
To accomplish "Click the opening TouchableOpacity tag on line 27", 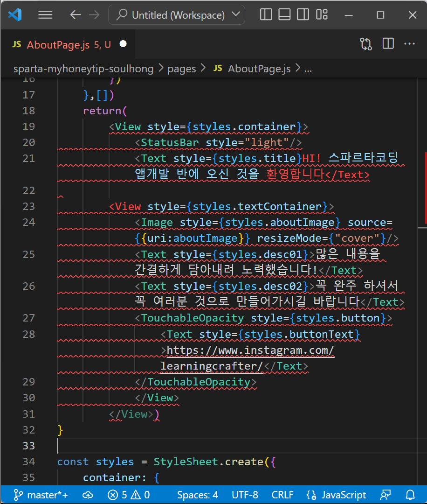I will 193,318.
